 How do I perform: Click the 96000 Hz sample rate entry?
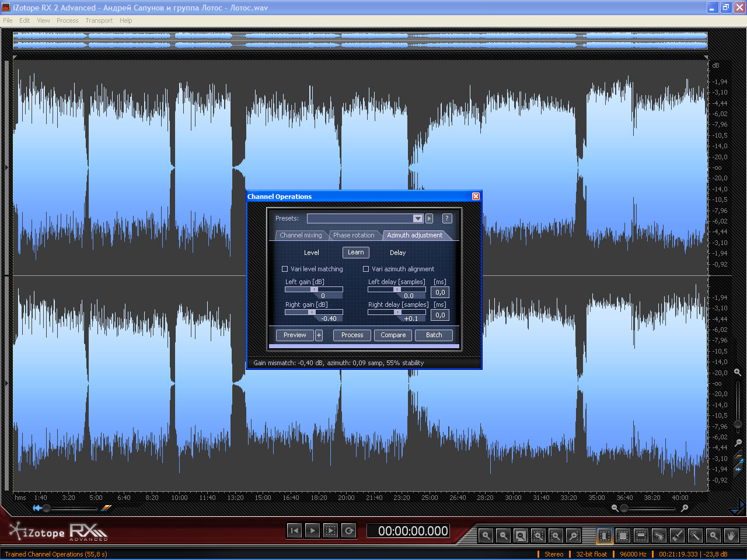[633, 554]
